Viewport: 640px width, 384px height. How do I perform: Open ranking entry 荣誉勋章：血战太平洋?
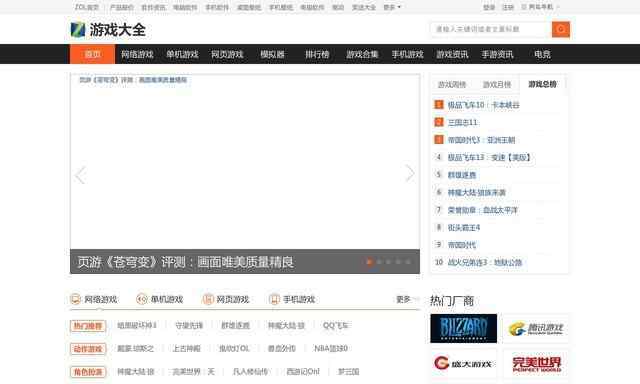(x=483, y=210)
